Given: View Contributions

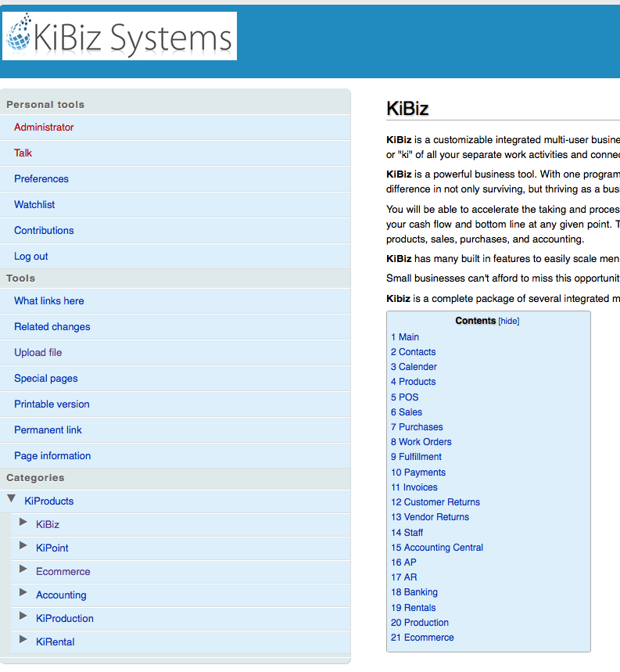Looking at the screenshot, I should [x=44, y=230].
